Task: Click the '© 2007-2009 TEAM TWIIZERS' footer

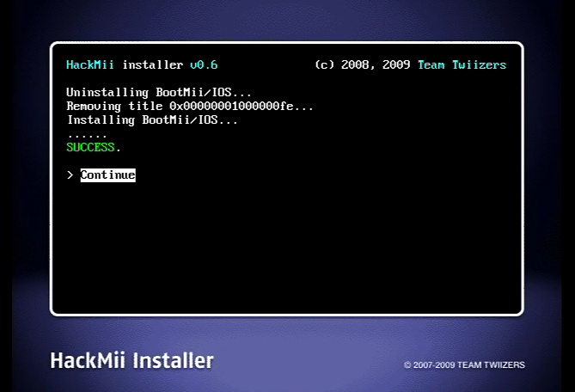Action: tap(464, 364)
